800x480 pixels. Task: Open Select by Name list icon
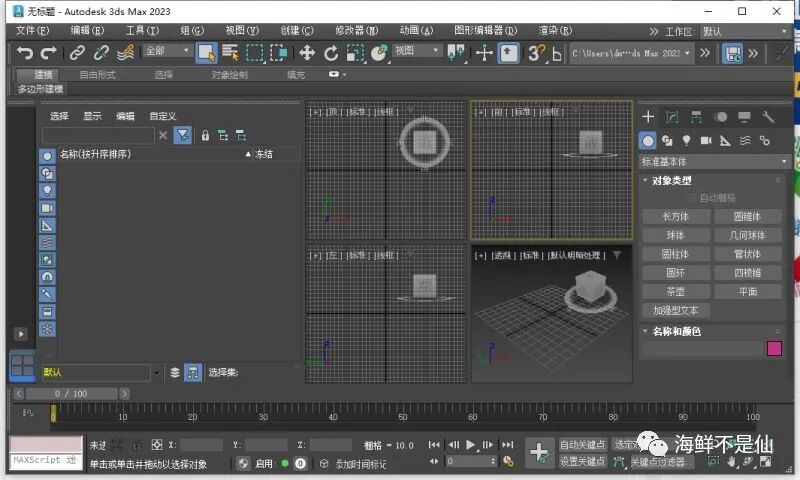(230, 53)
